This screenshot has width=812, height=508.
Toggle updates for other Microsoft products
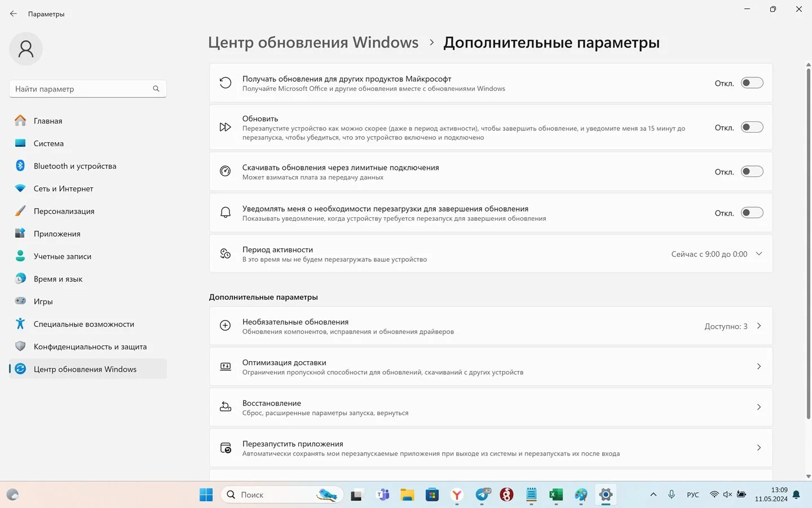(x=752, y=83)
